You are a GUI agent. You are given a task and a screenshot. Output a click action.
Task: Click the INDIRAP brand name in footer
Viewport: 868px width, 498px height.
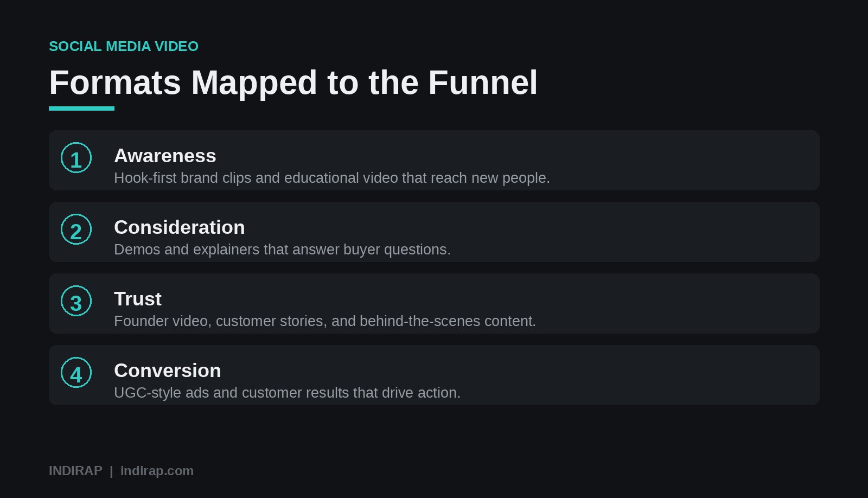pyautogui.click(x=75, y=471)
